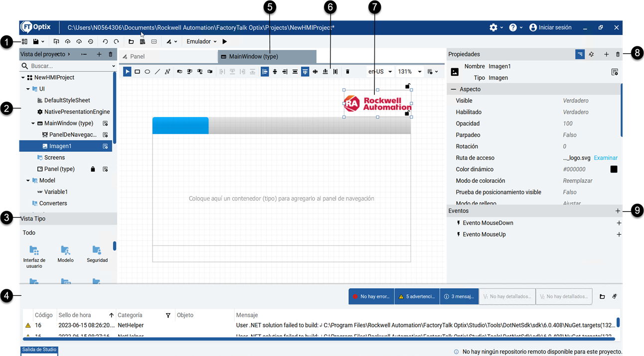Click the plus button in the Eventos header
This screenshot has height=356, width=644.
[x=618, y=211]
